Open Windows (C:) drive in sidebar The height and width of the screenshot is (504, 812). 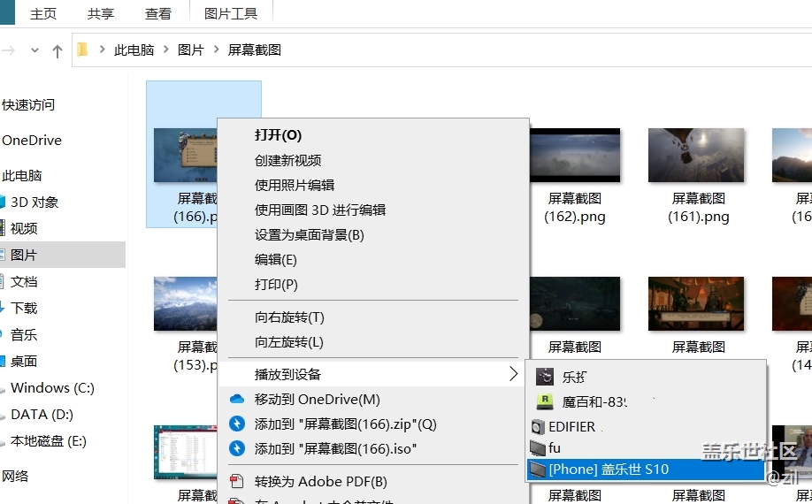(x=52, y=387)
